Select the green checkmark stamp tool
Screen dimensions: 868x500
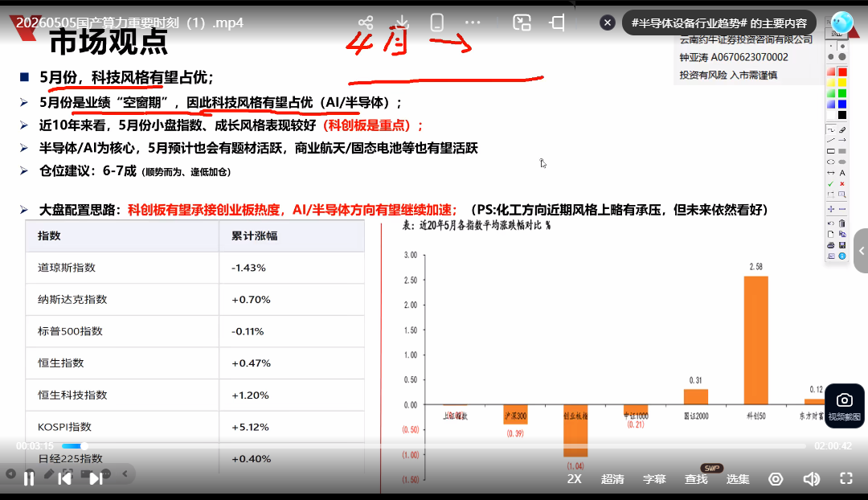(831, 183)
